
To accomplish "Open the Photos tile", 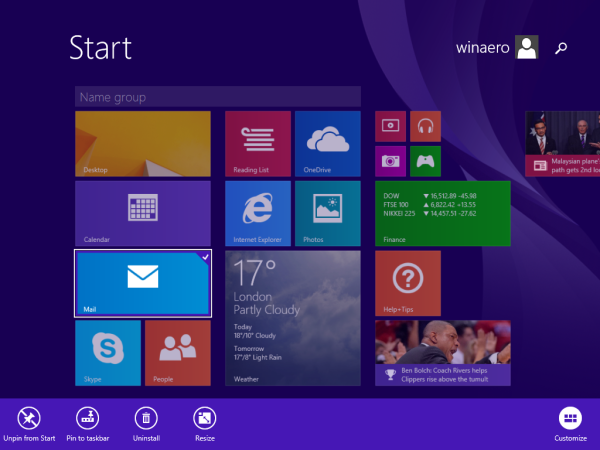I will coord(328,214).
